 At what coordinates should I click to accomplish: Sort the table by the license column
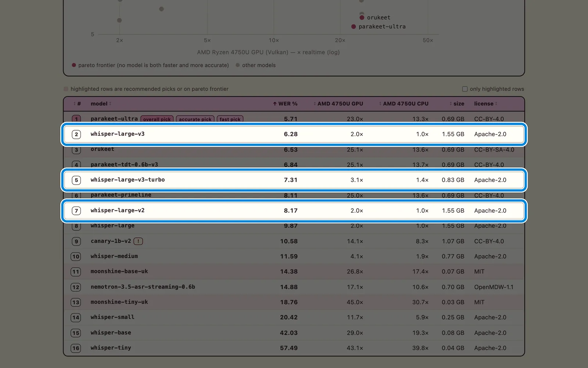485,104
